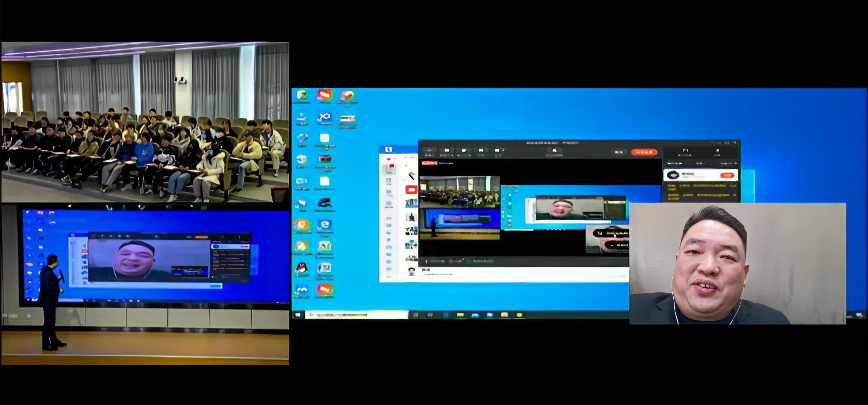
Task: Select the audience camera feed at top left
Action: tap(145, 122)
